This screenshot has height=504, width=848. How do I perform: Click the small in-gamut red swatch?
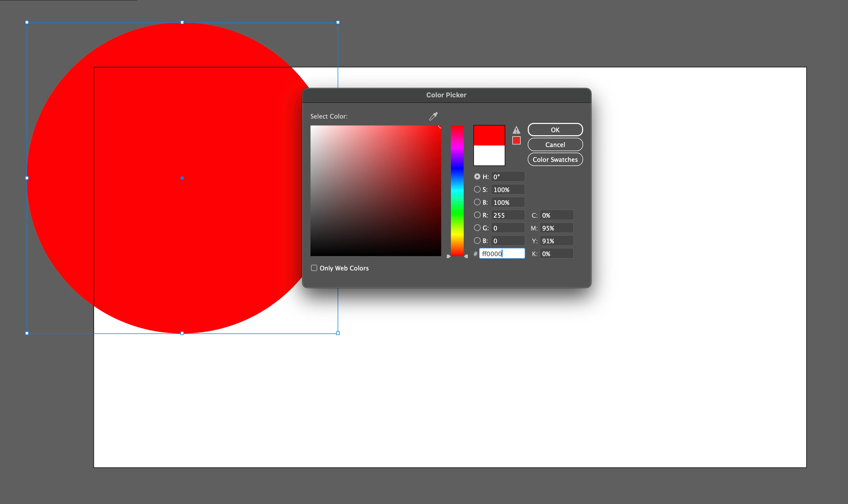(x=516, y=140)
